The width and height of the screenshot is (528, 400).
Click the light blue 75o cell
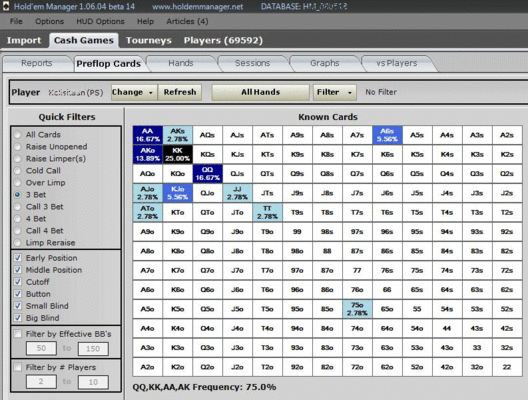click(x=357, y=309)
